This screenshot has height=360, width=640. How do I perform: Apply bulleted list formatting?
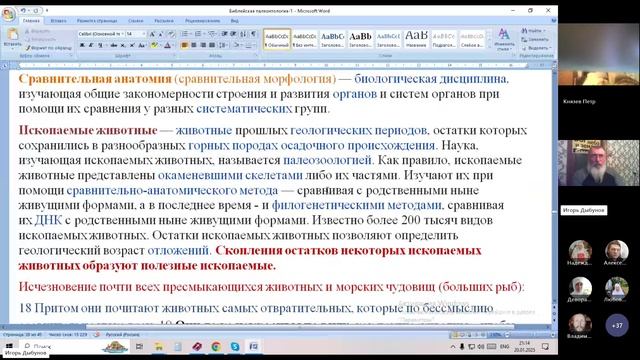pos(184,34)
